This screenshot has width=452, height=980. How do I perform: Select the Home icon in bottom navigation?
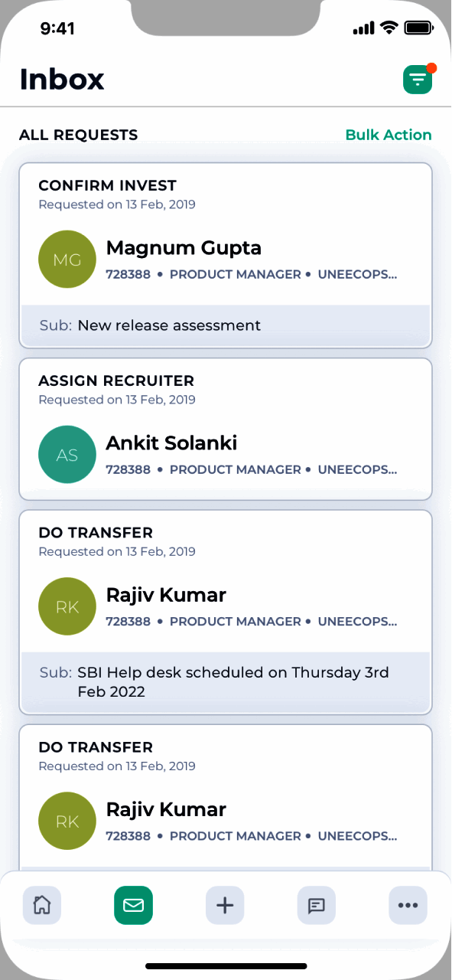(41, 905)
